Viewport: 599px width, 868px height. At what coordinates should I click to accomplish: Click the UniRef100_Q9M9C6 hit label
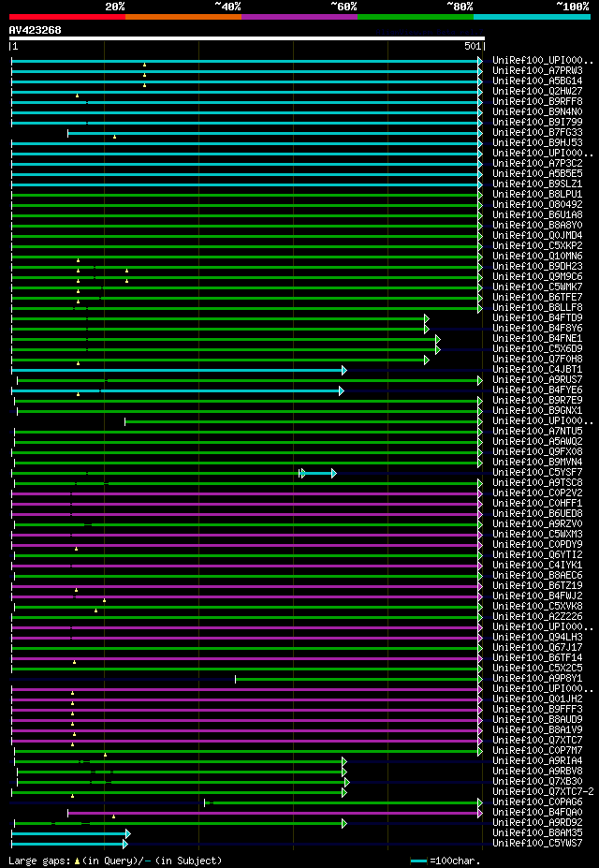click(x=537, y=277)
